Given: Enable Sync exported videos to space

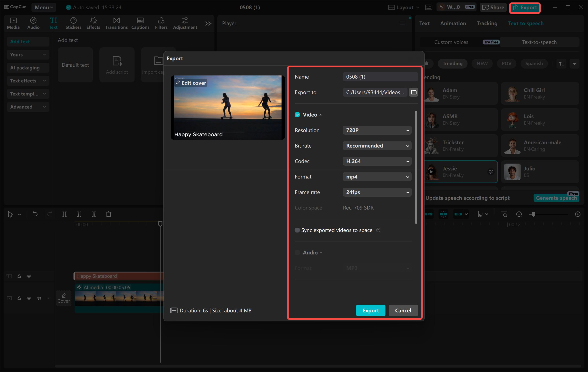Looking at the screenshot, I should point(297,230).
